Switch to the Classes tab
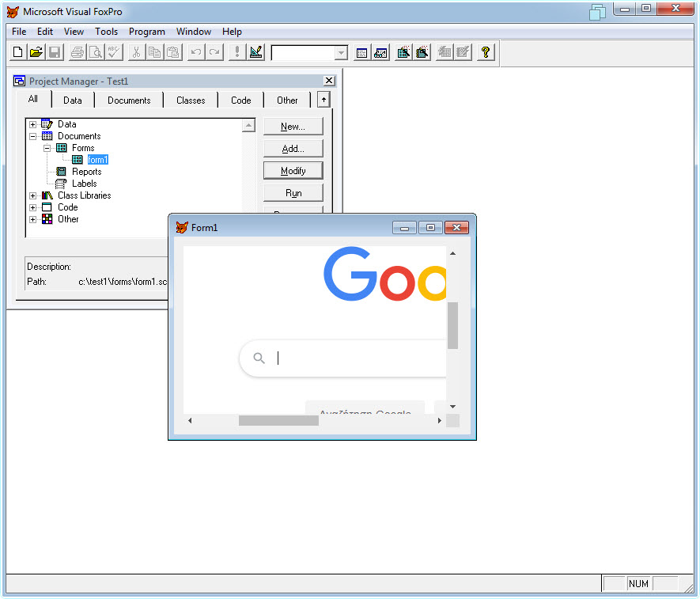Viewport: 700px width, 599px height. point(191,100)
